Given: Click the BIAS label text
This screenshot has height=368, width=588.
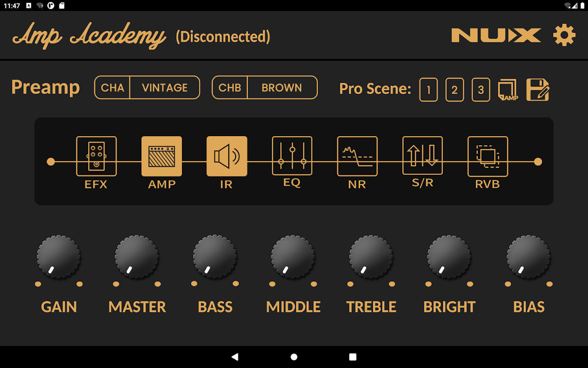Looking at the screenshot, I should pos(529,307).
